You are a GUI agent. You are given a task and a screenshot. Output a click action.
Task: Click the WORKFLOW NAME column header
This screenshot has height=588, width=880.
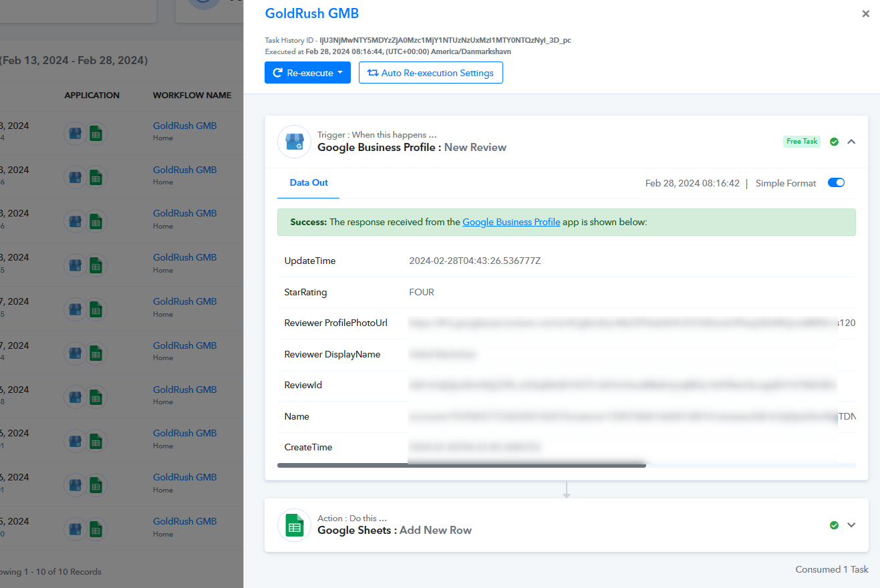[x=192, y=96]
